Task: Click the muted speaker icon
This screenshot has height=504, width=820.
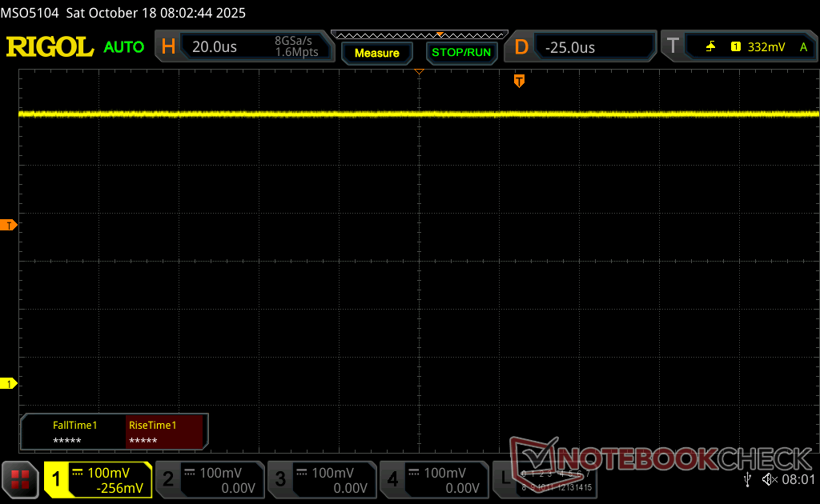Action: (770, 479)
